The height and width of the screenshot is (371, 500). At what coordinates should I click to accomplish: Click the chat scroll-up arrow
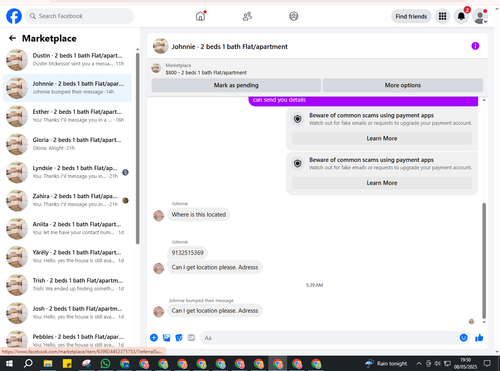click(484, 100)
